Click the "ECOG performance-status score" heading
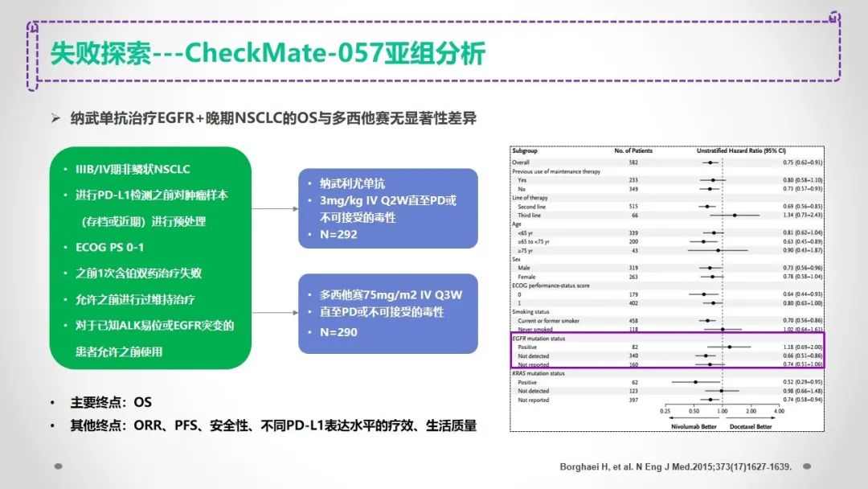Viewport: 868px width, 489px height. [x=551, y=286]
